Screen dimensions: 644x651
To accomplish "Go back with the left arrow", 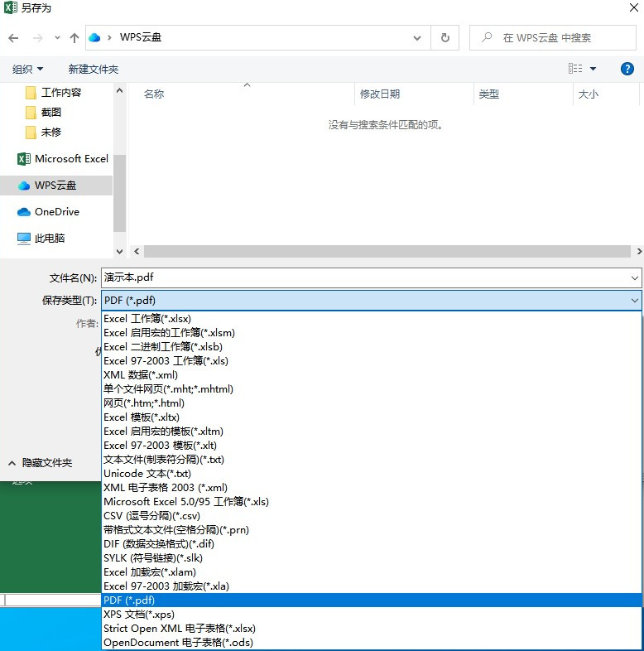I will (x=13, y=38).
